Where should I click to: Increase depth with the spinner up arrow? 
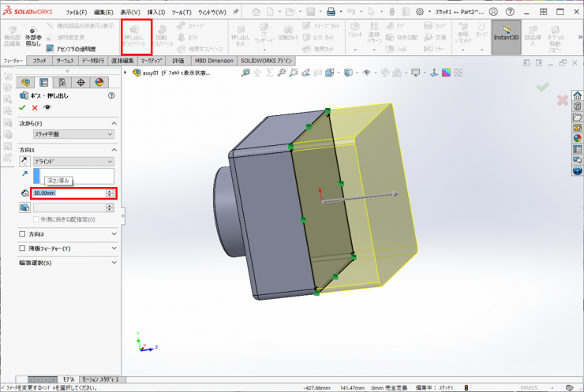tap(109, 191)
